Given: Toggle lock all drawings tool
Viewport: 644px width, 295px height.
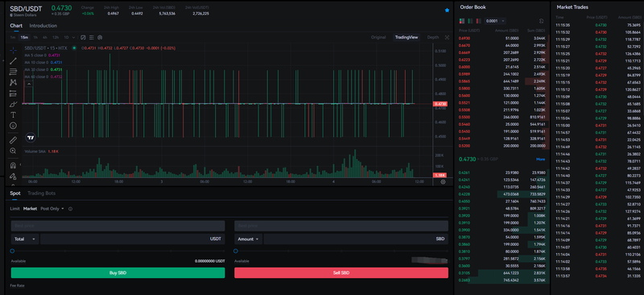Looking at the screenshot, I should (x=13, y=176).
